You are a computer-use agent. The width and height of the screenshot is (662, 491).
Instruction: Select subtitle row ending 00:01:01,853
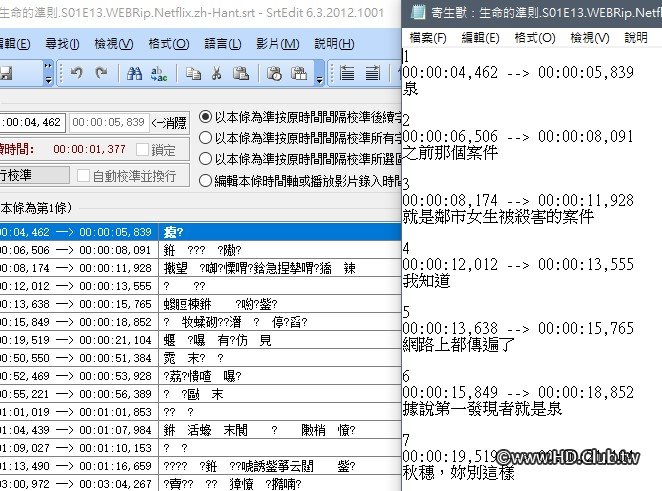click(201, 412)
